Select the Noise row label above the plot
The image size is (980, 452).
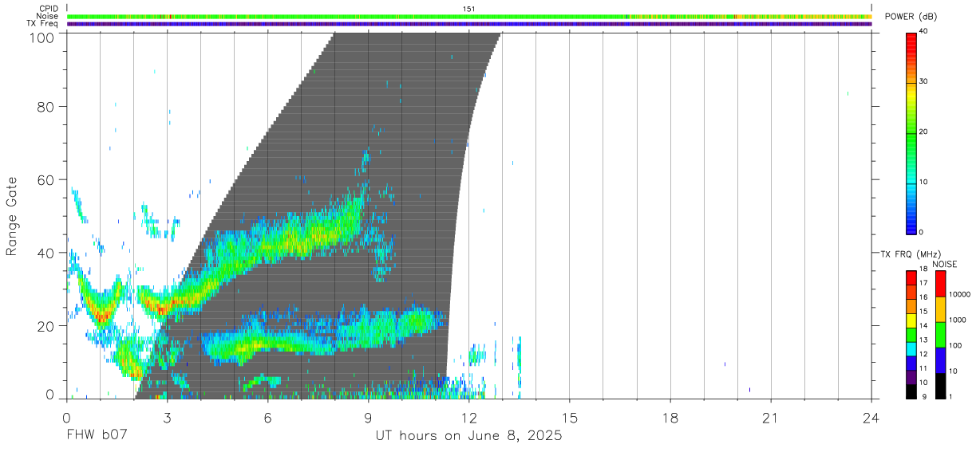click(x=47, y=16)
